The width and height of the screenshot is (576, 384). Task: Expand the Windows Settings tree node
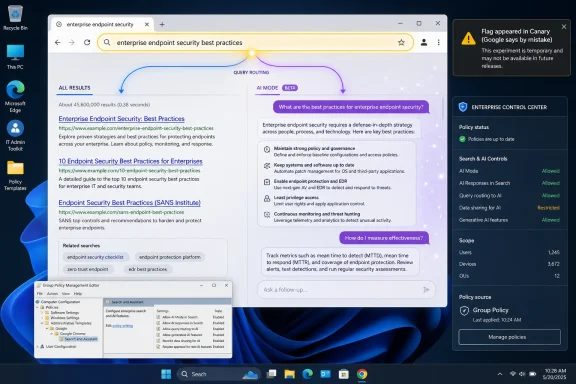tap(42, 318)
